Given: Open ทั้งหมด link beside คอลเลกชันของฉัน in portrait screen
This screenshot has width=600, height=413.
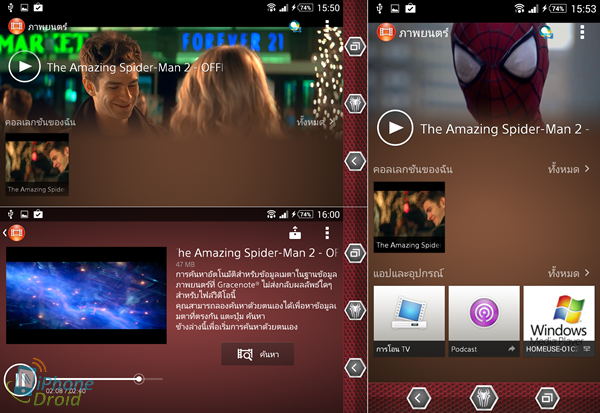Looking at the screenshot, I should pos(569,169).
